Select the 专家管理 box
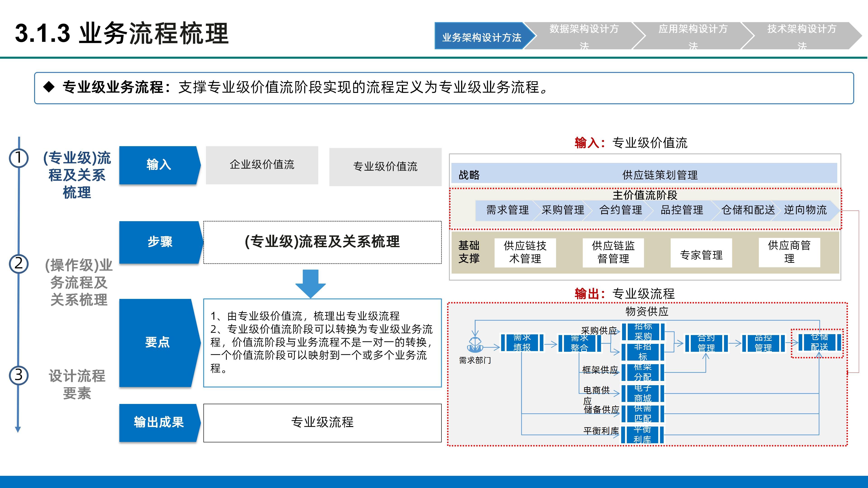Viewport: 868px width, 488px height. pos(701,253)
